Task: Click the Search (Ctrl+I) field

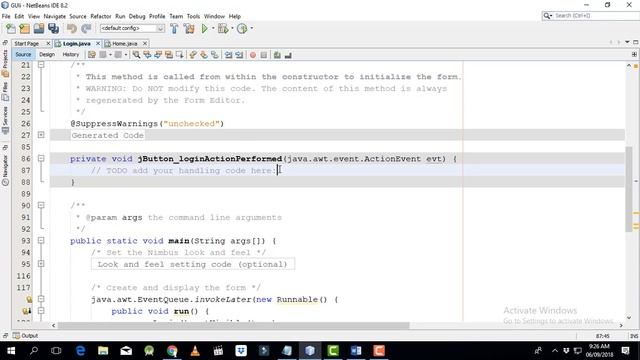Action: pos(590,16)
